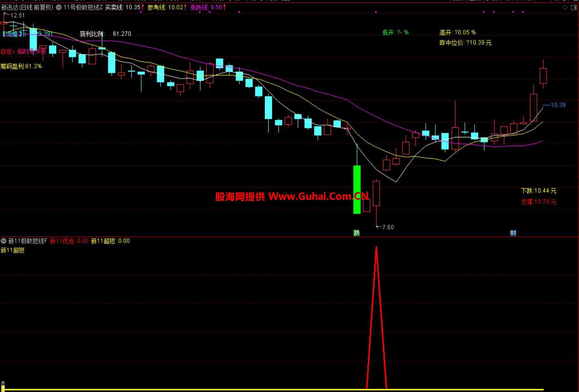Click the 61.270 profit ratio value
The height and width of the screenshot is (392, 579).
click(x=122, y=34)
